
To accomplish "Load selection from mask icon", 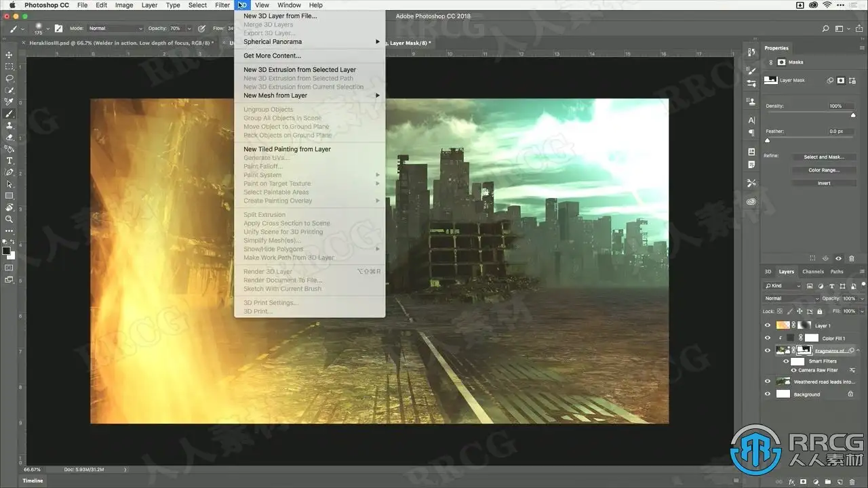I will tap(812, 258).
